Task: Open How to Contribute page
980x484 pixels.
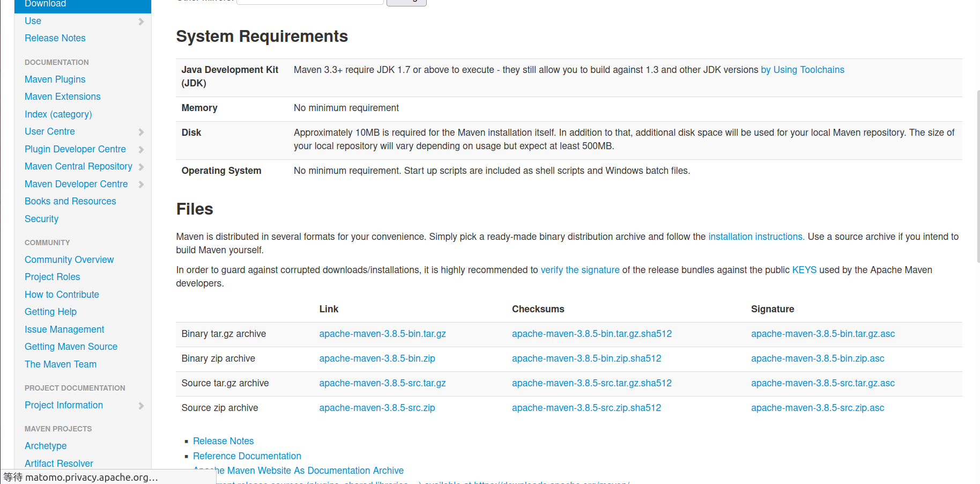Action: pyautogui.click(x=62, y=295)
